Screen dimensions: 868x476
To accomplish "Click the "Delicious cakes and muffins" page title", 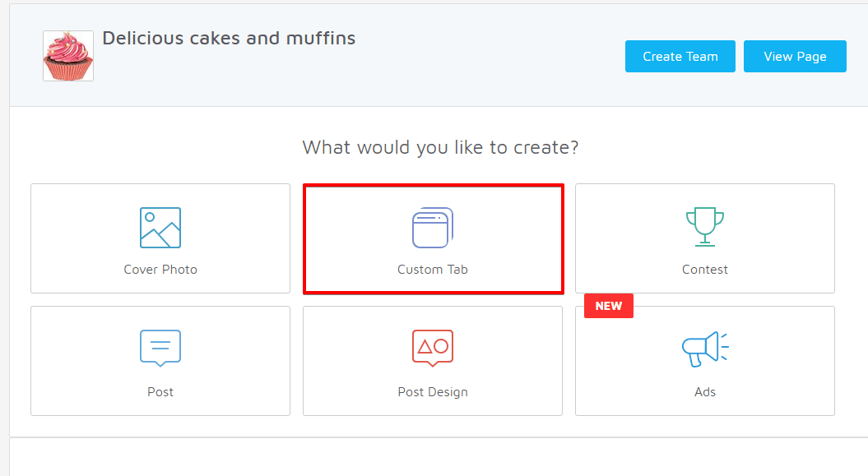I will [229, 38].
